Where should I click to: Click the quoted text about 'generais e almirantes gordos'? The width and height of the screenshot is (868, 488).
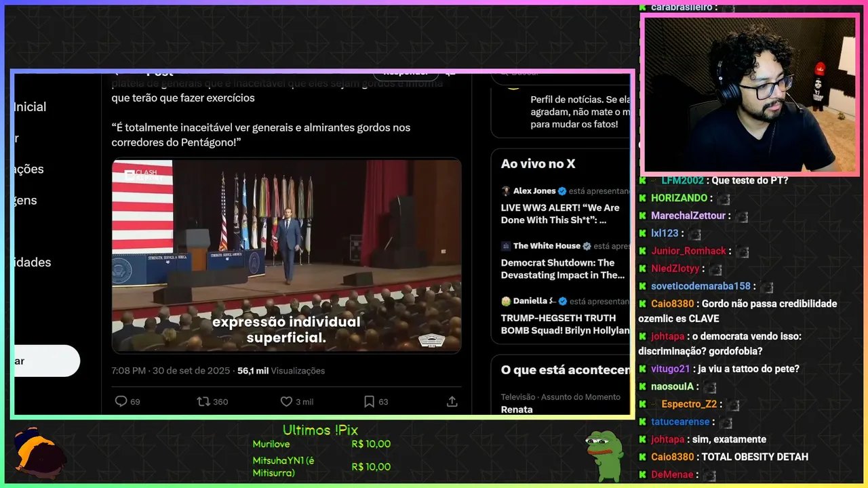pyautogui.click(x=261, y=135)
